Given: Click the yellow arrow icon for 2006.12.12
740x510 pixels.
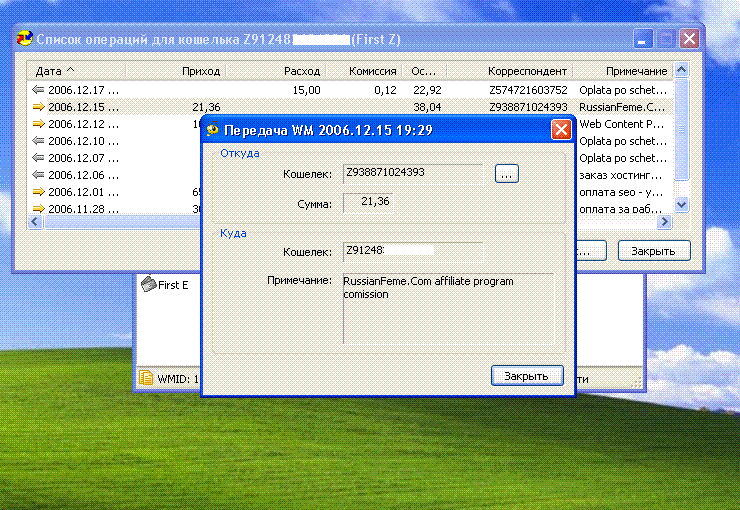Looking at the screenshot, I should 39,124.
